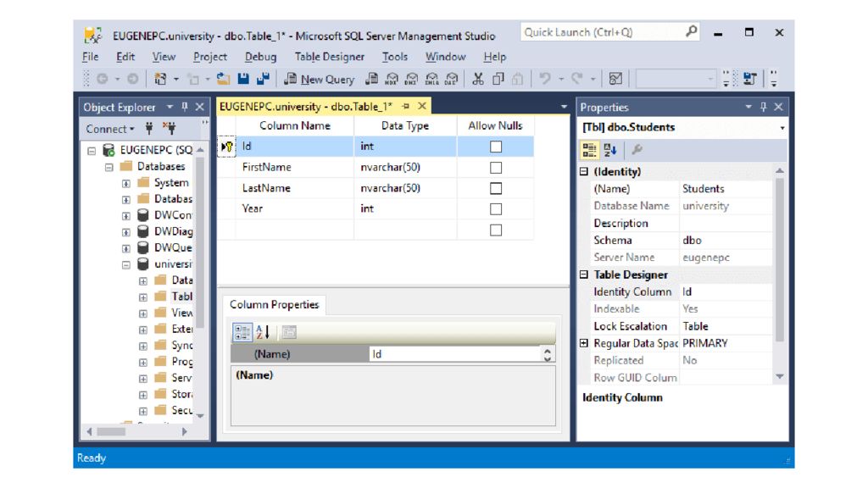This screenshot has height=488, width=868.
Task: Toggle Allow Nulls for FirstName column
Action: tap(496, 168)
